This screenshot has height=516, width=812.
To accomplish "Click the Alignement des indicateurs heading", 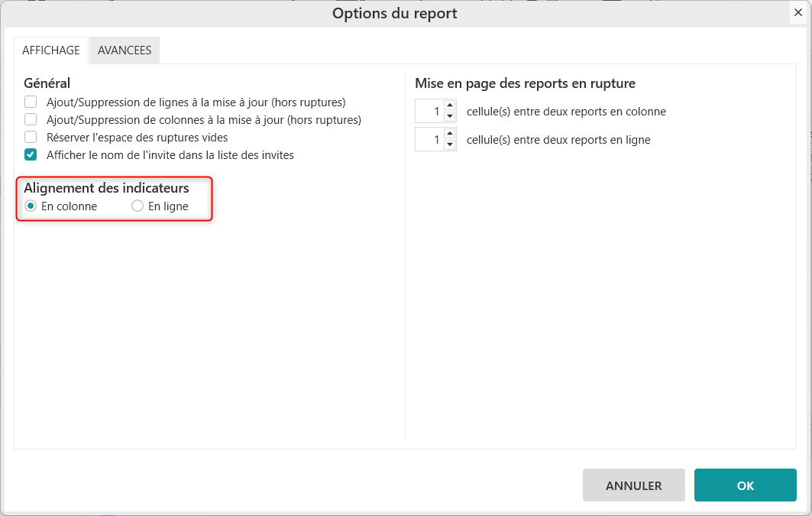I will [x=106, y=188].
